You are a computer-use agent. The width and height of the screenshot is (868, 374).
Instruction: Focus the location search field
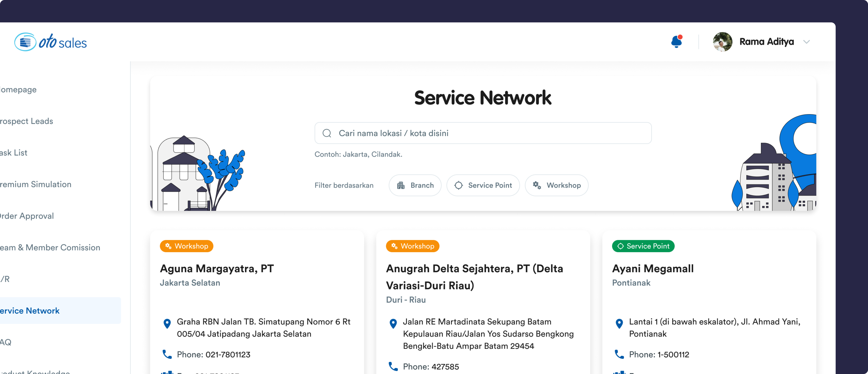[x=483, y=133]
